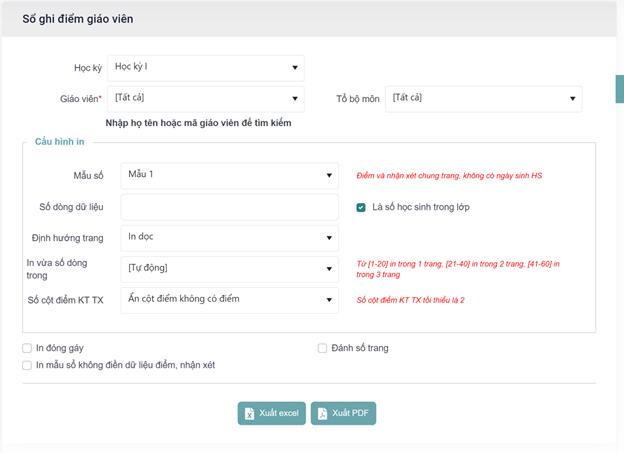Expand the In vừa số dòng trong dropdown

pyautogui.click(x=229, y=268)
